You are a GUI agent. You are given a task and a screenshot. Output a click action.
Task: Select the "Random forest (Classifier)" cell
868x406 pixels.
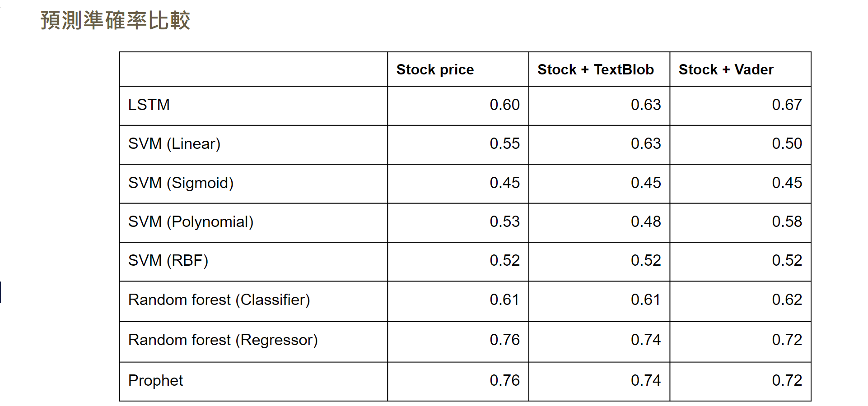point(219,300)
